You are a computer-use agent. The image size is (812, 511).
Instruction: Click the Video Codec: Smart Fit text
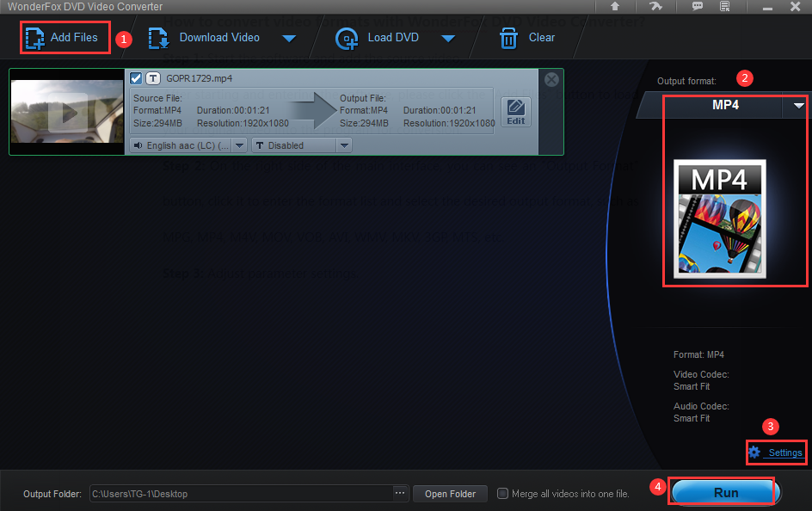click(x=701, y=380)
